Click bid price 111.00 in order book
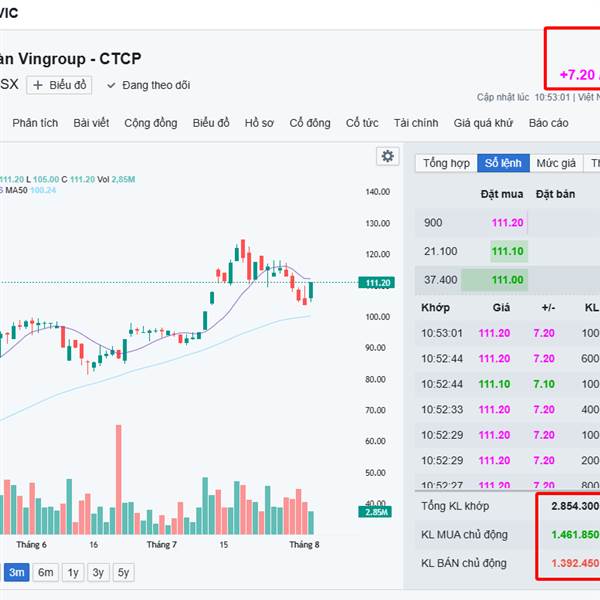Viewport: 600px width, 600px height. [x=507, y=280]
